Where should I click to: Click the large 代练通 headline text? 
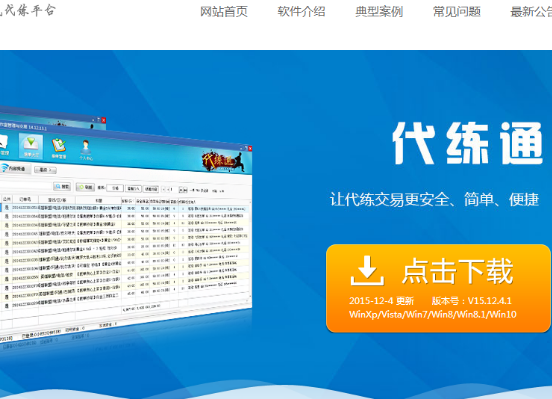468,143
